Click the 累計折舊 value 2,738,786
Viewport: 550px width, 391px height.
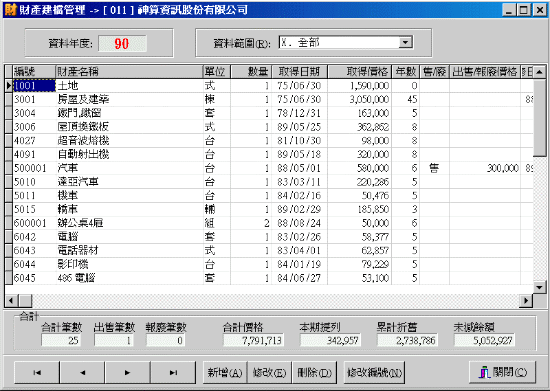coord(407,340)
